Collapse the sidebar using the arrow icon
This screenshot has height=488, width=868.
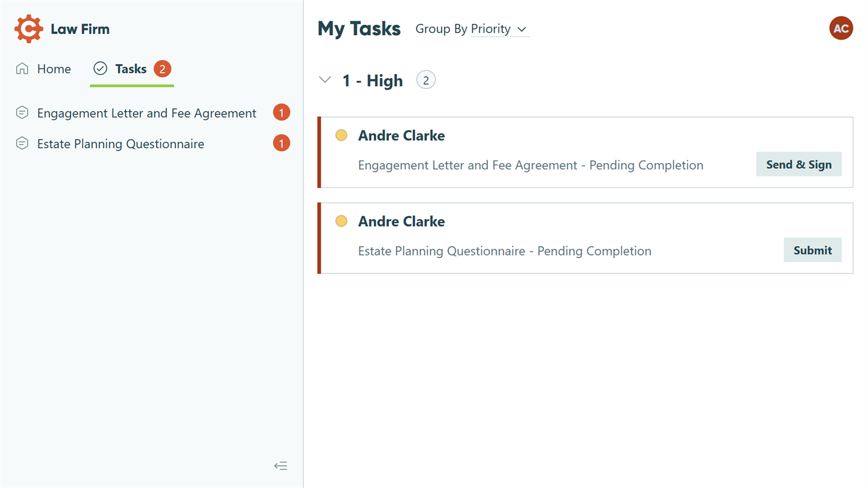281,465
